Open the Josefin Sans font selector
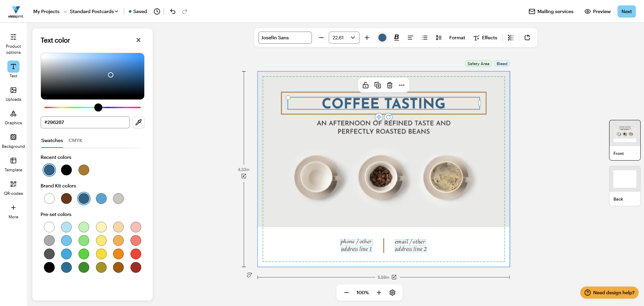Viewport: 644px width, 306px height. pos(285,38)
